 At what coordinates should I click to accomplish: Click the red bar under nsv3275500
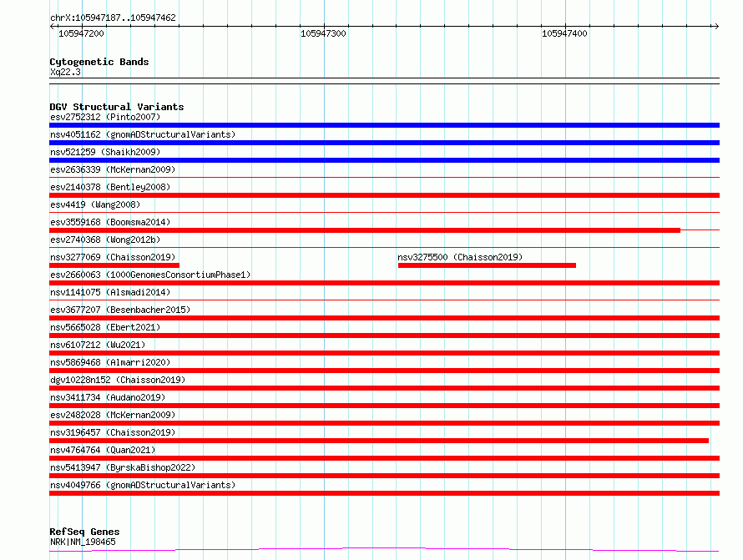[x=487, y=265]
